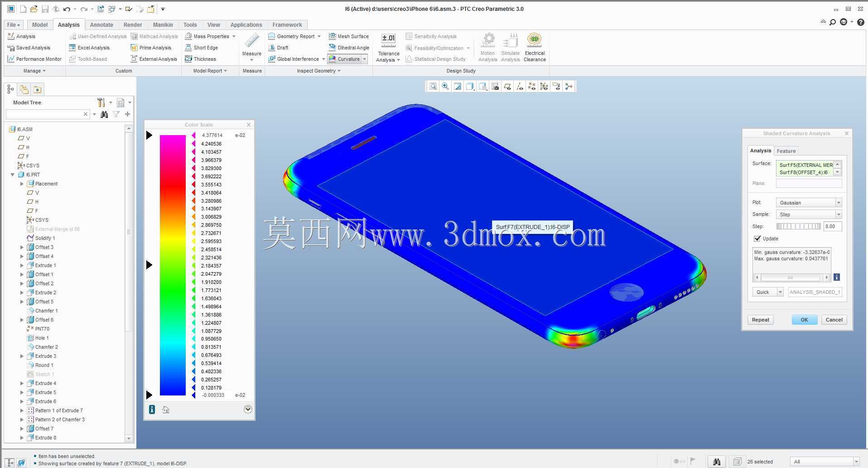Screen dimensions: 868x468
Task: Open Performance Monitor
Action: point(34,59)
